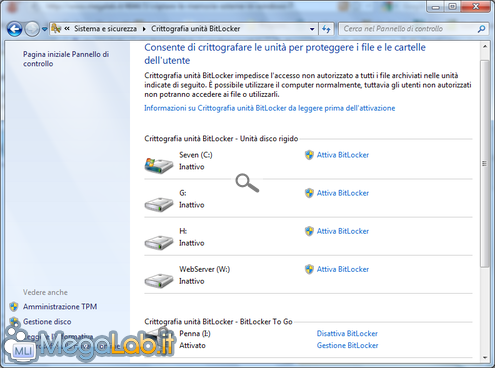This screenshot has height=368, width=495.
Task: Click the scrollbar up arrow
Action: 485,47
